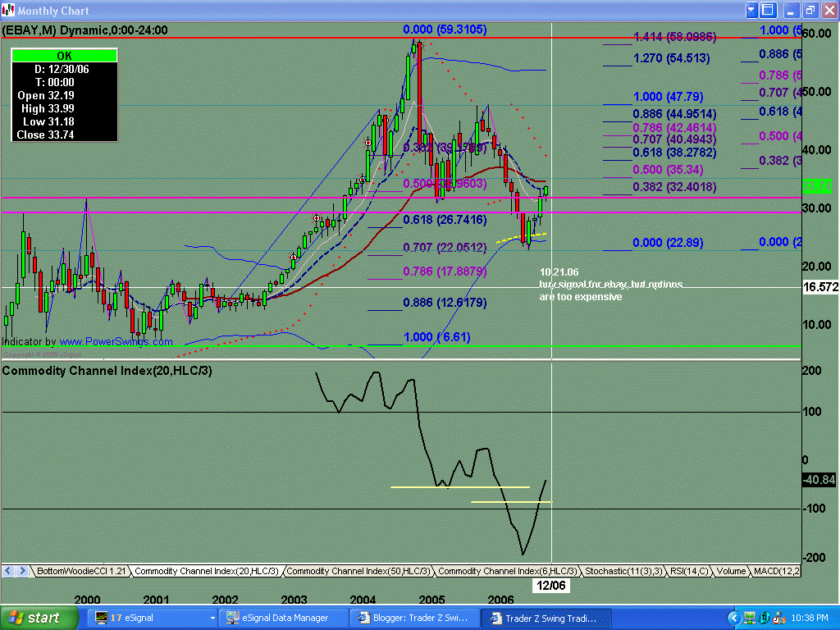Open the eSignal taskbar group
840x630 pixels.
point(152,619)
